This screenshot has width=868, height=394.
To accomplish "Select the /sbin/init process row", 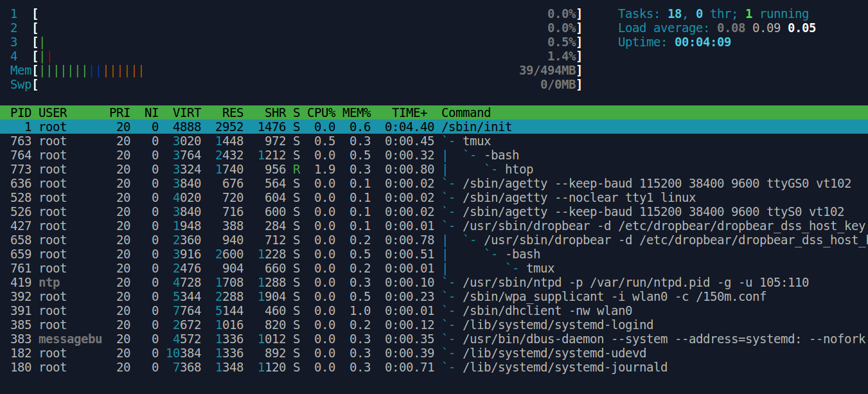I will pos(434,127).
